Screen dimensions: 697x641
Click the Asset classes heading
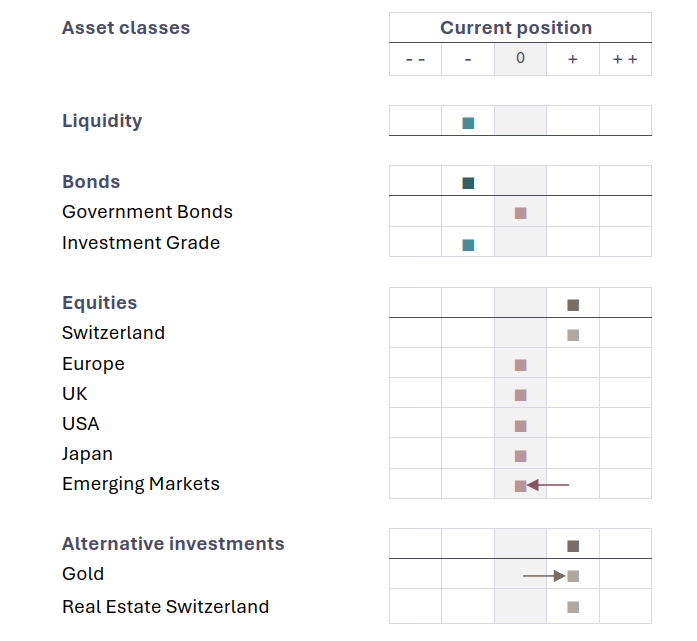click(126, 28)
